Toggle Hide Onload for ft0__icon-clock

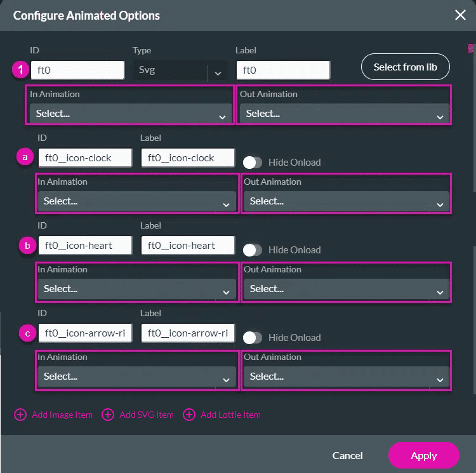coord(252,163)
